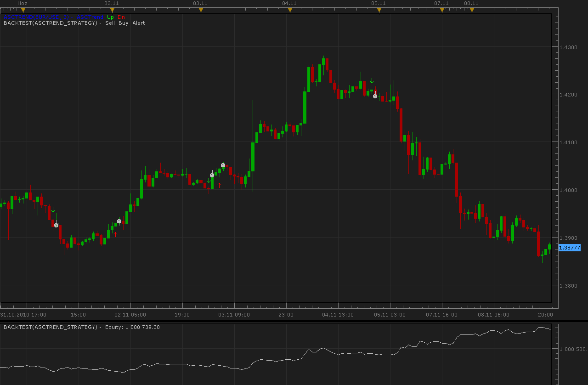This screenshot has width=588, height=385.
Task: Click the 03.11 09:00 time axis label
Action: pyautogui.click(x=234, y=315)
